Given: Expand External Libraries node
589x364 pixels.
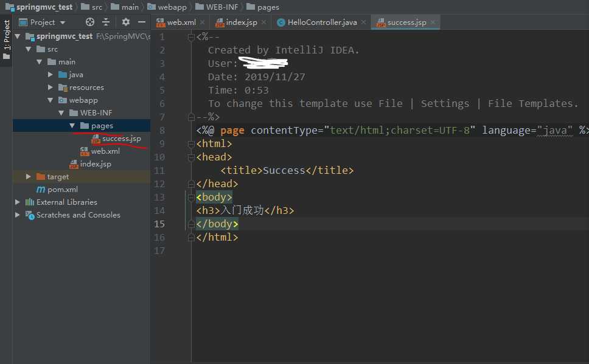Looking at the screenshot, I should tap(17, 202).
